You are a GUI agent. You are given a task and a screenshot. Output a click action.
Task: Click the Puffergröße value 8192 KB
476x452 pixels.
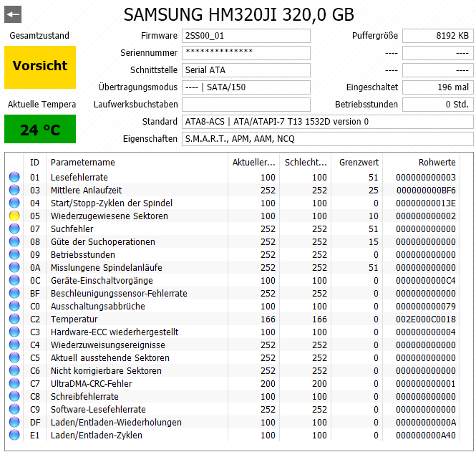(438, 36)
